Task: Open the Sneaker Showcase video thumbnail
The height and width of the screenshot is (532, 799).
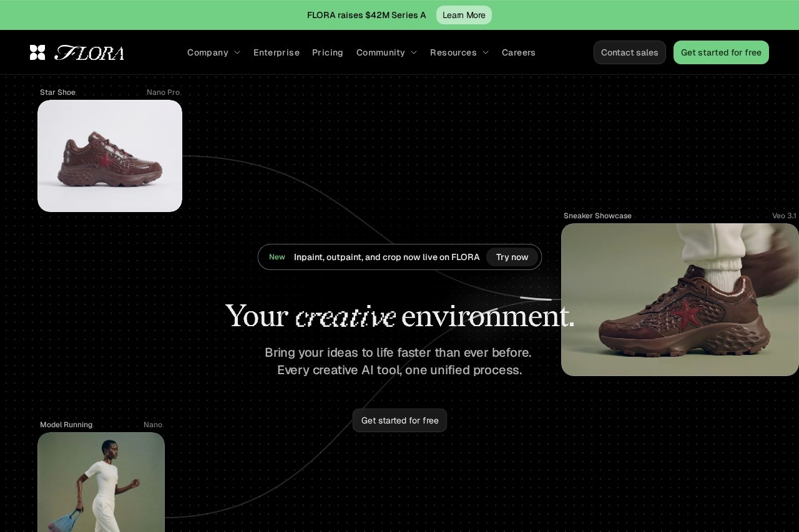Action: 680,299
